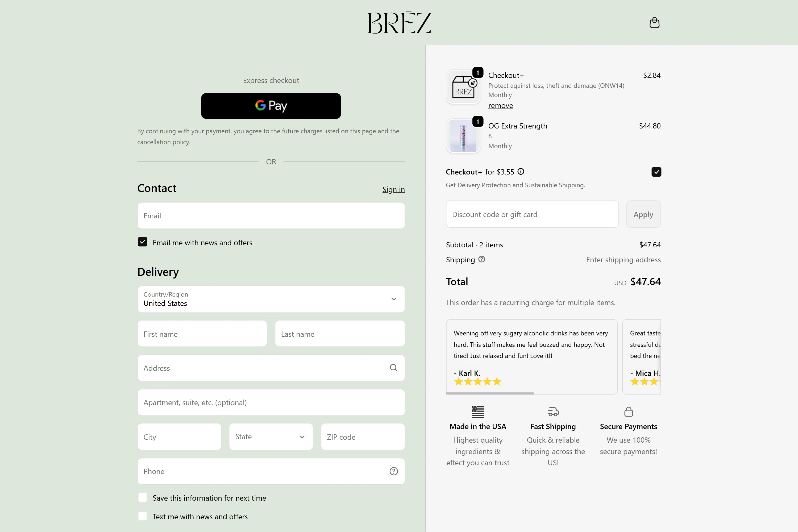Click the Phone field help icon
798x532 pixels.
point(394,471)
